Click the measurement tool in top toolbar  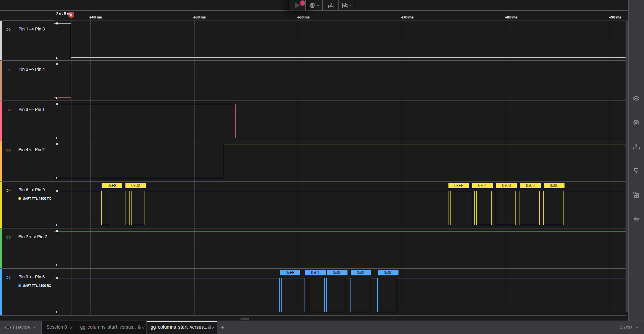330,5
